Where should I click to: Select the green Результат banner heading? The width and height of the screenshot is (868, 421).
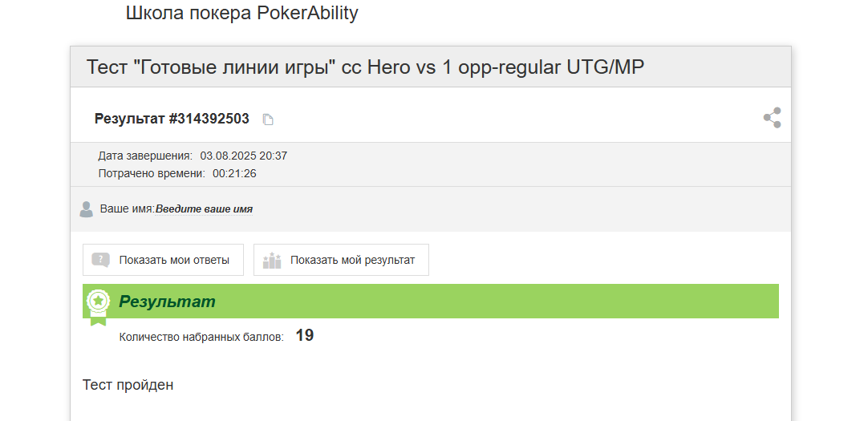click(167, 302)
